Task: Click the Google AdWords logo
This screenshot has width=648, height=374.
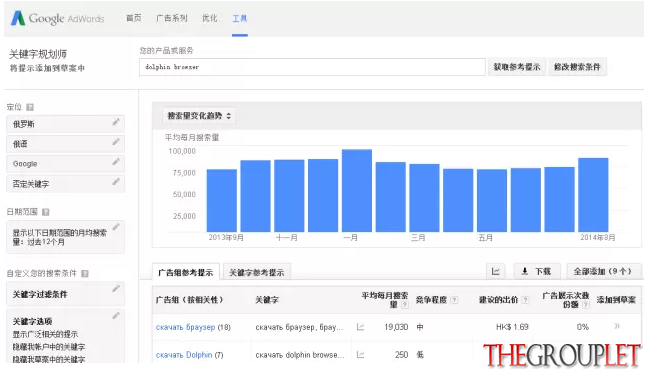Action: (57, 18)
